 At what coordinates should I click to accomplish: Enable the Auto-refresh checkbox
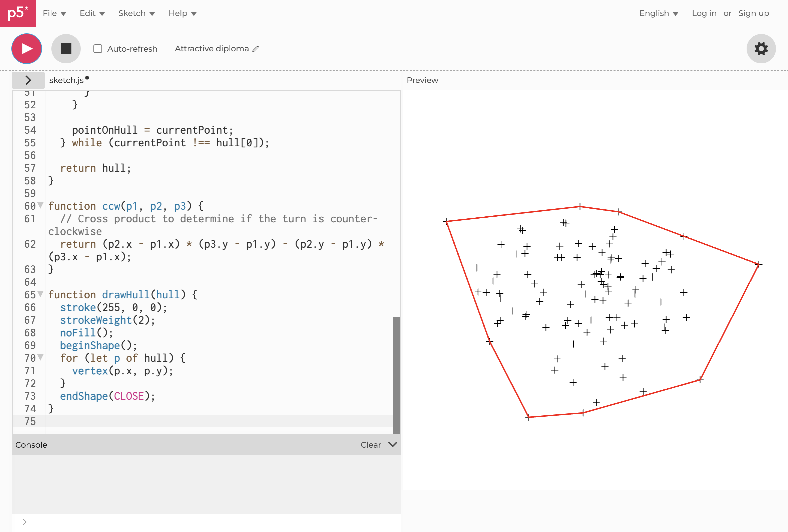[x=98, y=49]
